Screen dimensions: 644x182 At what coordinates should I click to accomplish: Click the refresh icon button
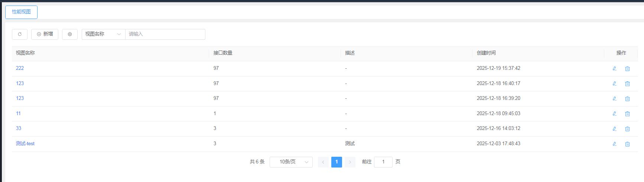point(20,34)
